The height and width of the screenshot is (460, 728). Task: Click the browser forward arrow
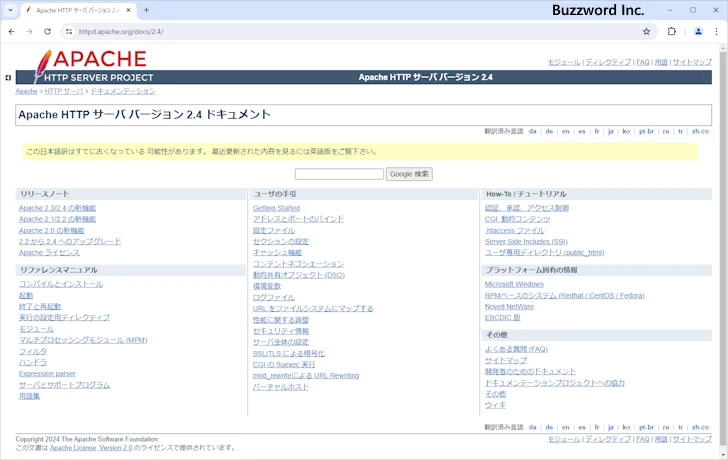[x=29, y=32]
